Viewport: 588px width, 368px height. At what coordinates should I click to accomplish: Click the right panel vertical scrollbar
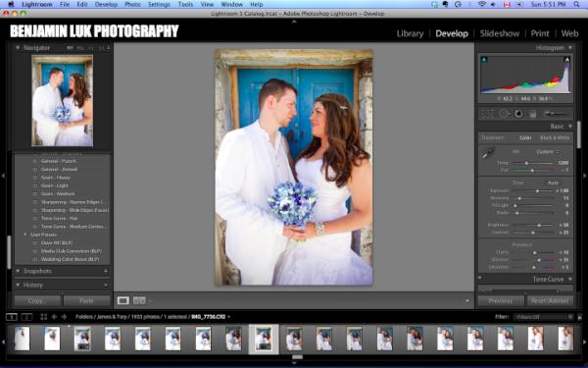click(x=578, y=134)
